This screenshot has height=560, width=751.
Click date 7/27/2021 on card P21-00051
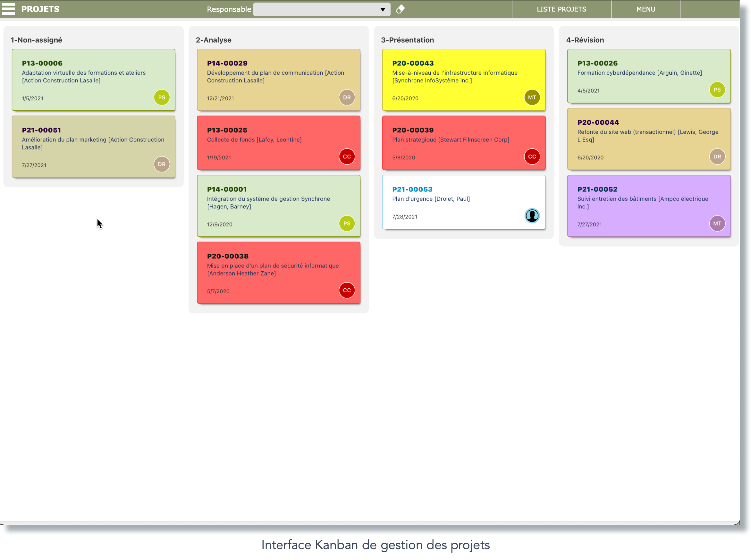click(34, 165)
